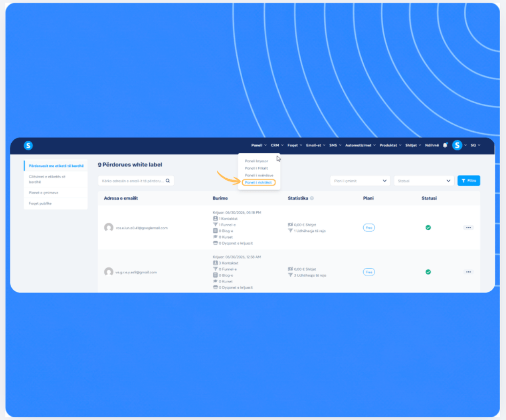Select 'Paneli i Filialit' menu entry
Image resolution: width=506 pixels, height=420 pixels.
pyautogui.click(x=256, y=168)
